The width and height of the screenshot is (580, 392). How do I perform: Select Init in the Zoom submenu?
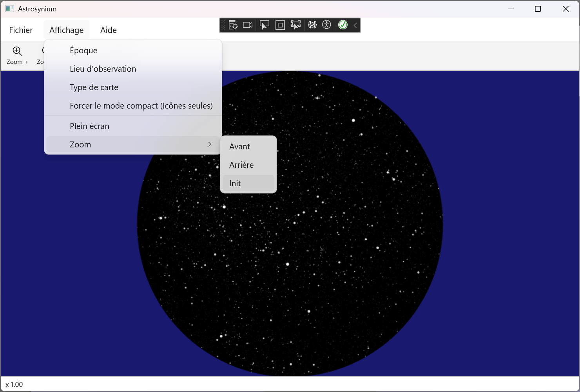(235, 183)
